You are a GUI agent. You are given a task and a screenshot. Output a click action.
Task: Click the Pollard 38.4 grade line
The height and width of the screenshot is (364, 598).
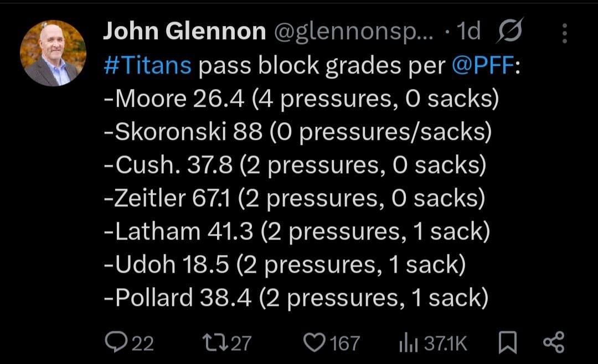[296, 298]
